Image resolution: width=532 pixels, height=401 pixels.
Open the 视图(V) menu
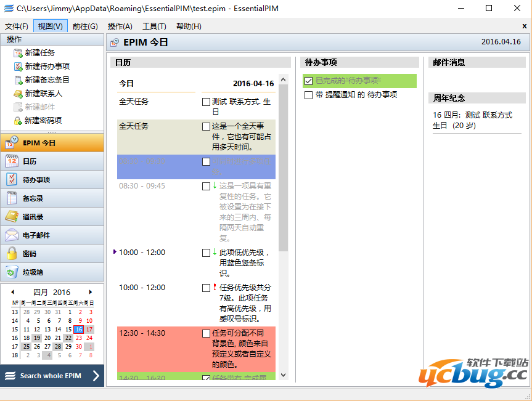coord(50,26)
